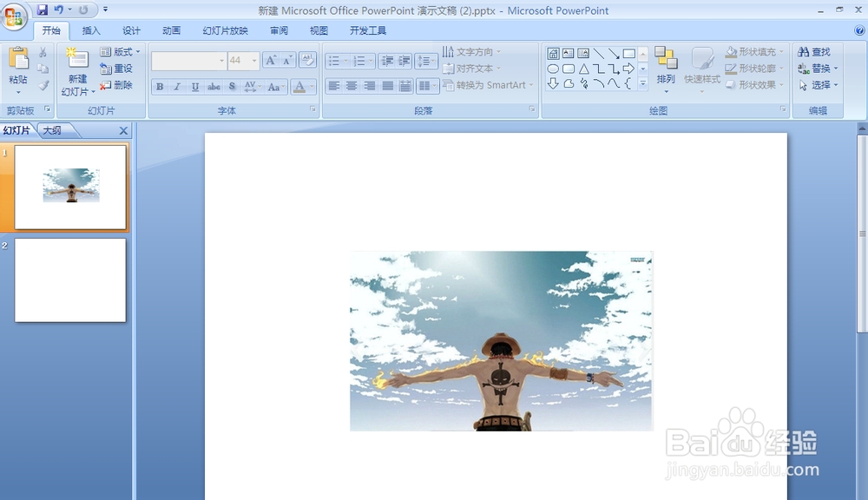
Task: Undo the last action
Action: 58,10
